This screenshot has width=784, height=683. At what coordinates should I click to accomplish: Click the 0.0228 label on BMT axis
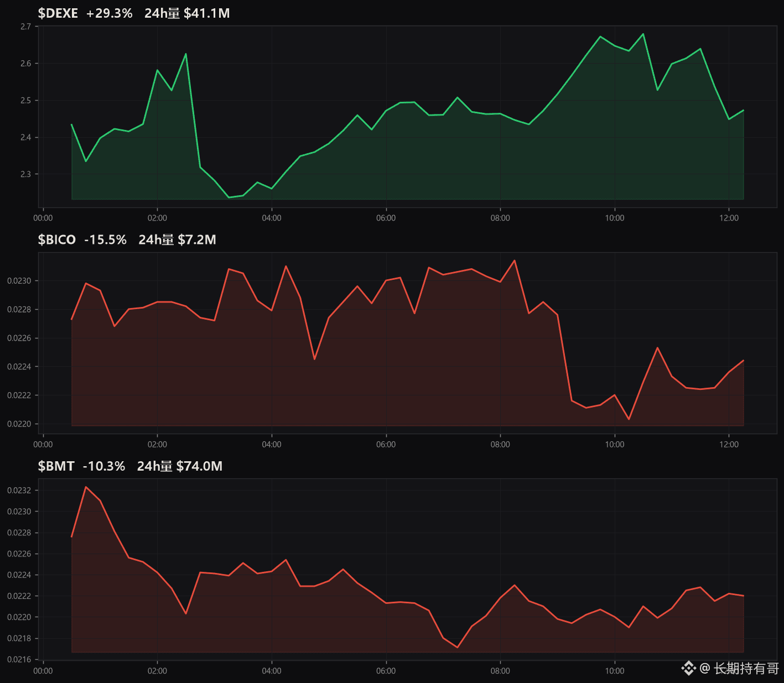[19, 533]
